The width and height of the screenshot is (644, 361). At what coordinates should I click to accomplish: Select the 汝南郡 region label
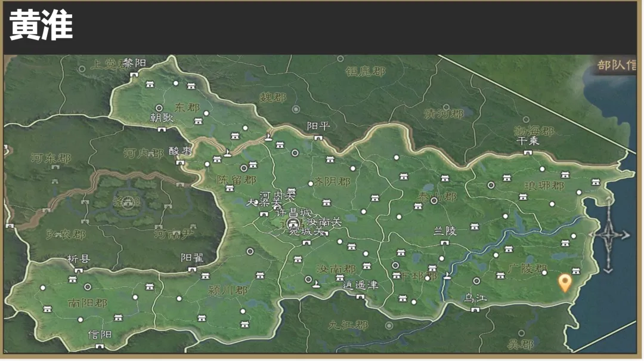pos(336,269)
